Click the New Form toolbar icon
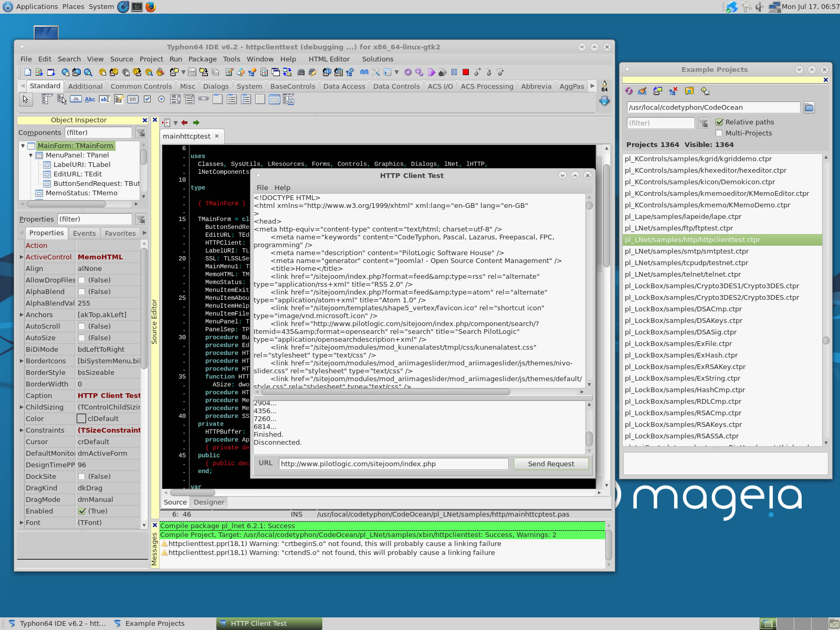Image resolution: width=840 pixels, height=630 pixels. (51, 72)
